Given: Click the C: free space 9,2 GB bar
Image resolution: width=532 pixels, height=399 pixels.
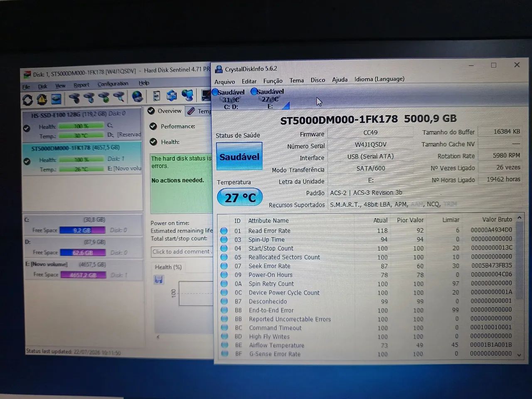Looking at the screenshot, I should click(82, 230).
